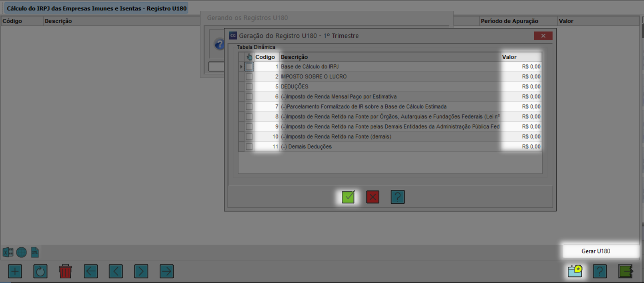644x283 pixels.
Task: Tick the DEDUÇÕES row checkbox
Action: pos(249,87)
